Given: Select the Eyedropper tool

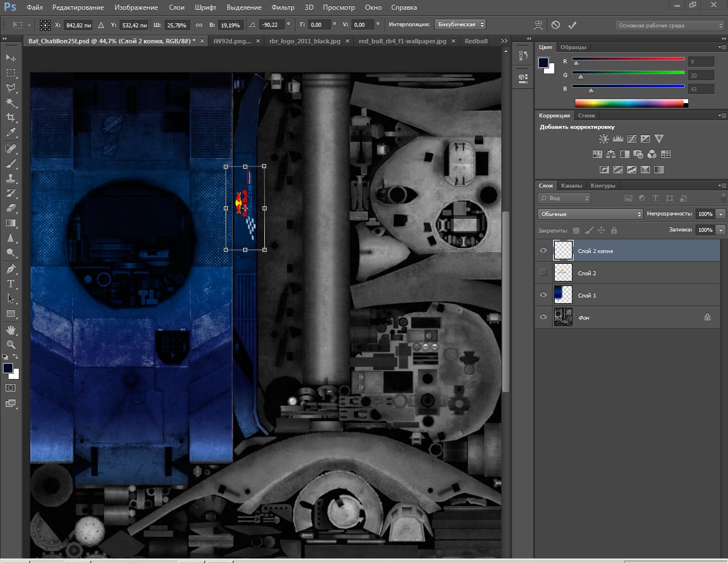Looking at the screenshot, I should coord(11,133).
